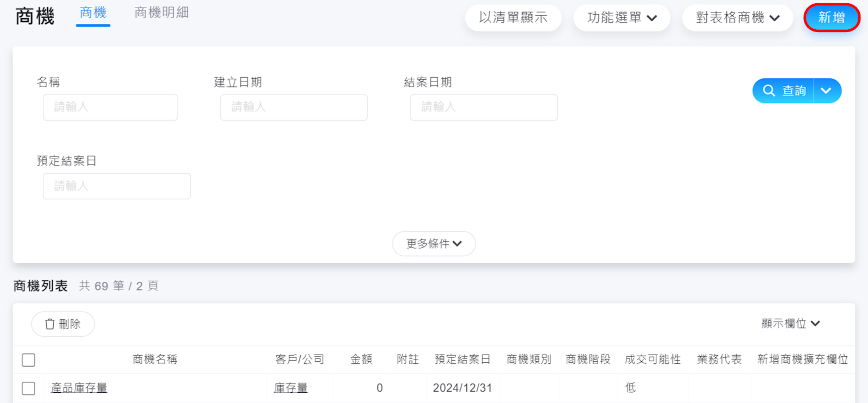Screen dimensions: 868x403
Task: Click the 結案日期 input field
Action: click(483, 108)
